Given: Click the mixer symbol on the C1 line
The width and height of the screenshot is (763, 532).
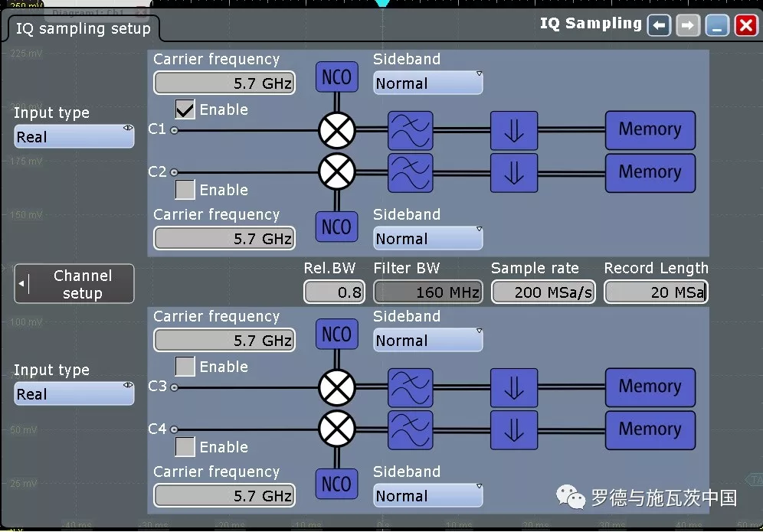Looking at the screenshot, I should pos(337,130).
